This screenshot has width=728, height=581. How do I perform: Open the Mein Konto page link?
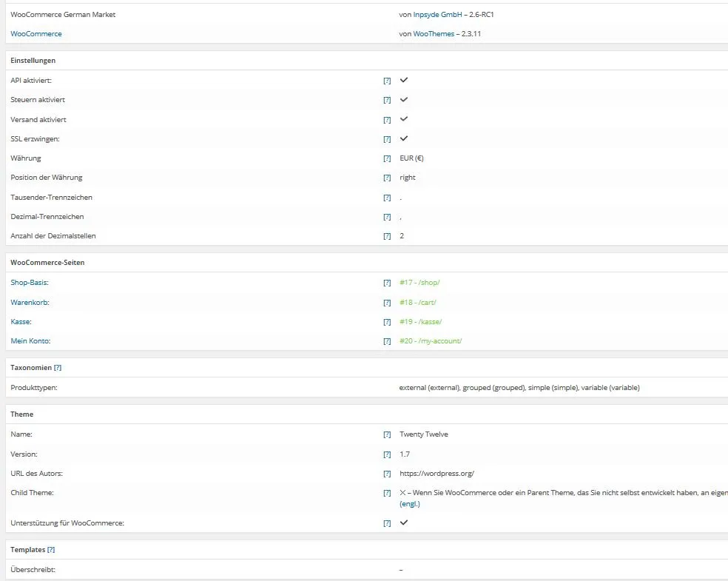tap(30, 341)
